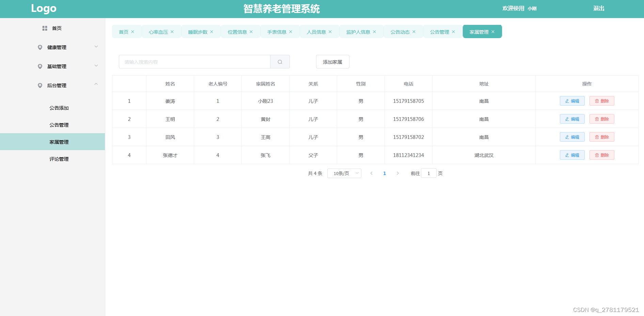Close the 公告动态 tab with its X
This screenshot has width=644, height=316.
pyautogui.click(x=414, y=32)
